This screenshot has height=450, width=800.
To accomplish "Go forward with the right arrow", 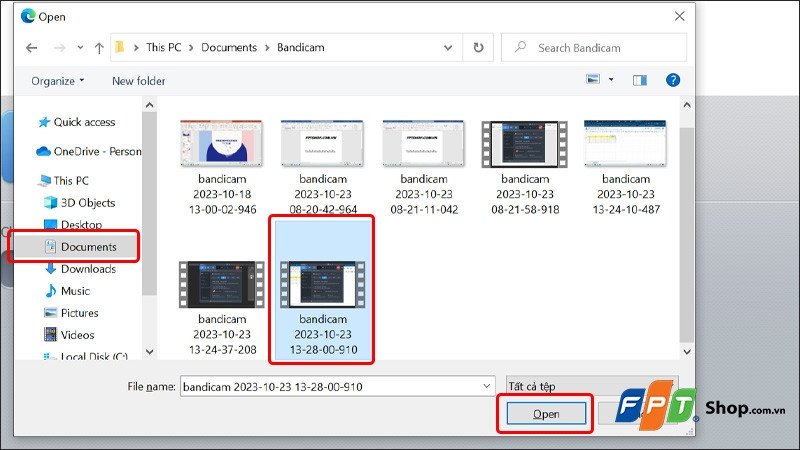I will (x=59, y=48).
